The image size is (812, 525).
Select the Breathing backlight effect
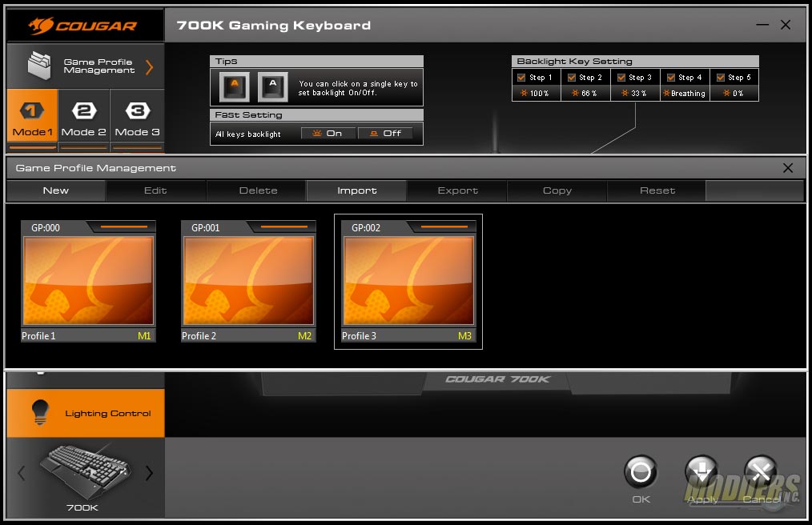(x=685, y=93)
